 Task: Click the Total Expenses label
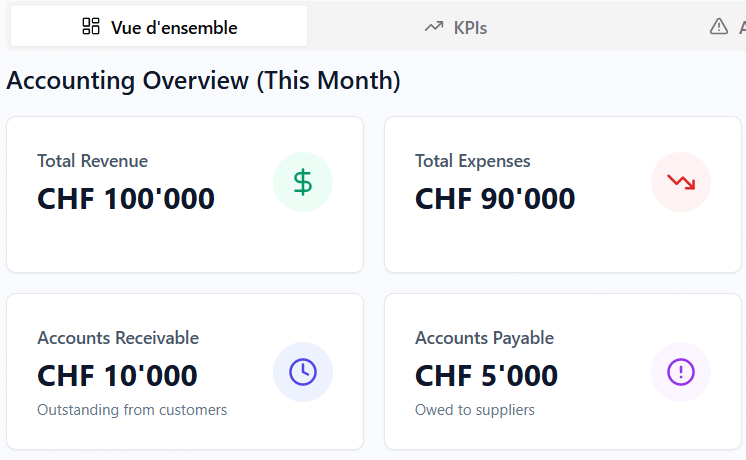click(x=473, y=161)
